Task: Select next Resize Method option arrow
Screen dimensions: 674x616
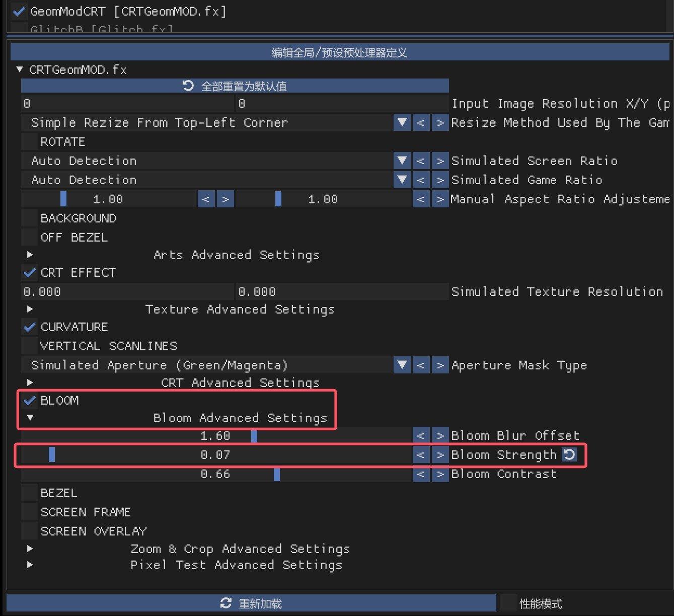Action: [x=440, y=123]
